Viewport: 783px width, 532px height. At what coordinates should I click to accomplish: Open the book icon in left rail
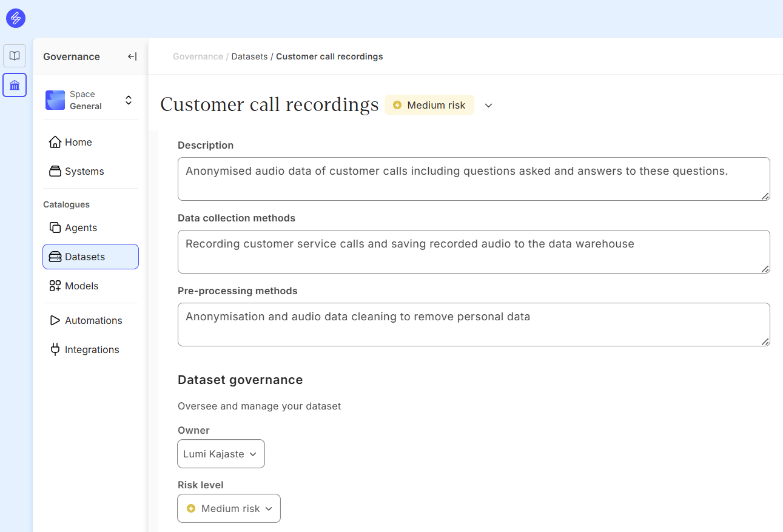[15, 56]
